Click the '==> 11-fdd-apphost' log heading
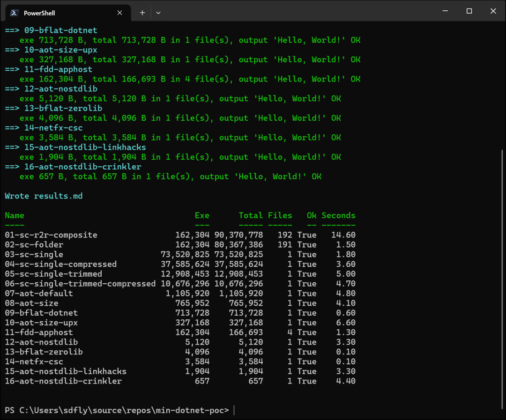Screen dimensions: 506x420 (x=48, y=69)
